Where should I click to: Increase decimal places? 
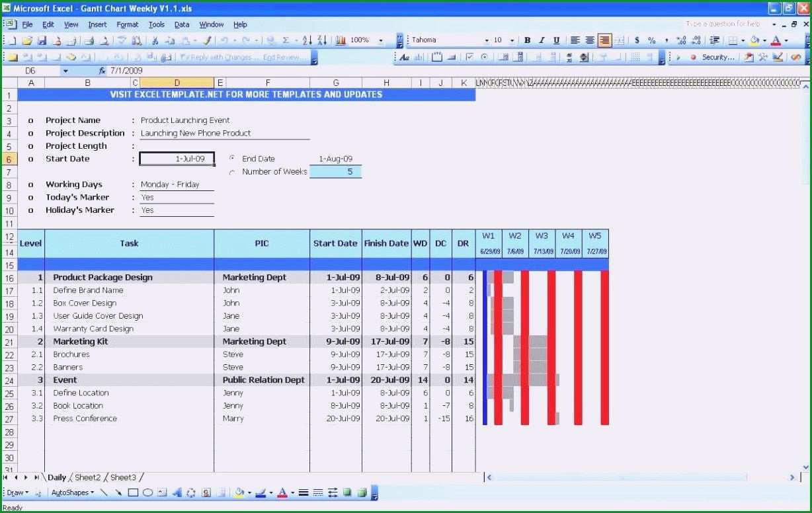tap(681, 40)
